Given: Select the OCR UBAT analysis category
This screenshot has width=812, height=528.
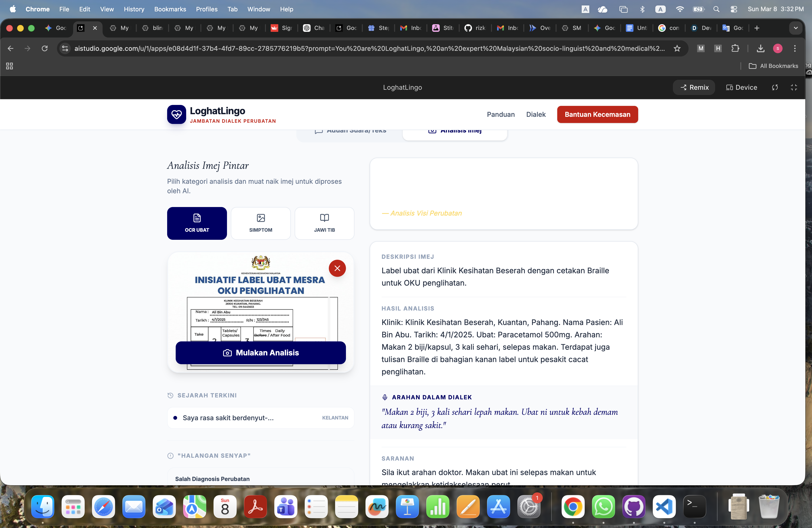Looking at the screenshot, I should point(197,223).
